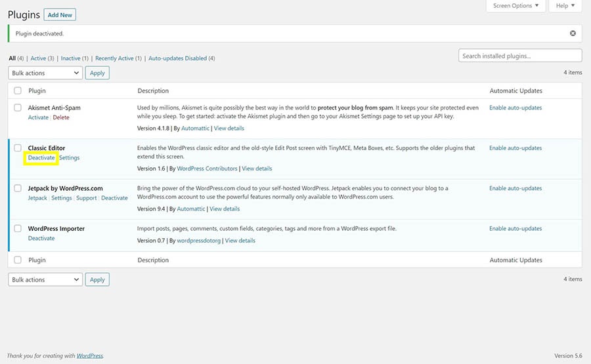Viewport: 591px width, 364px height.
Task: Toggle the select-all checkbox in header row
Action: click(18, 91)
